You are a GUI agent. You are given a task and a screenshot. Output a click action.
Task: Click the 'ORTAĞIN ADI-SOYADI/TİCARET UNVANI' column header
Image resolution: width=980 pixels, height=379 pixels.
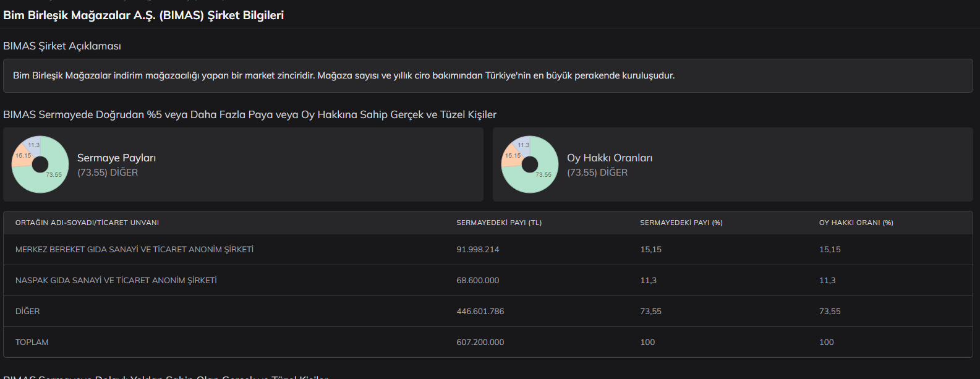[87, 223]
